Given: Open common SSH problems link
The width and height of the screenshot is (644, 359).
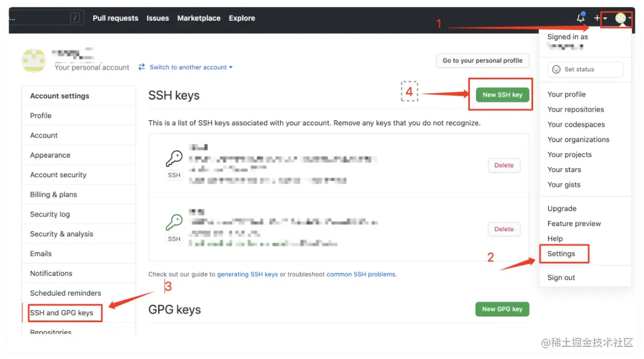Looking at the screenshot, I should tap(362, 274).
